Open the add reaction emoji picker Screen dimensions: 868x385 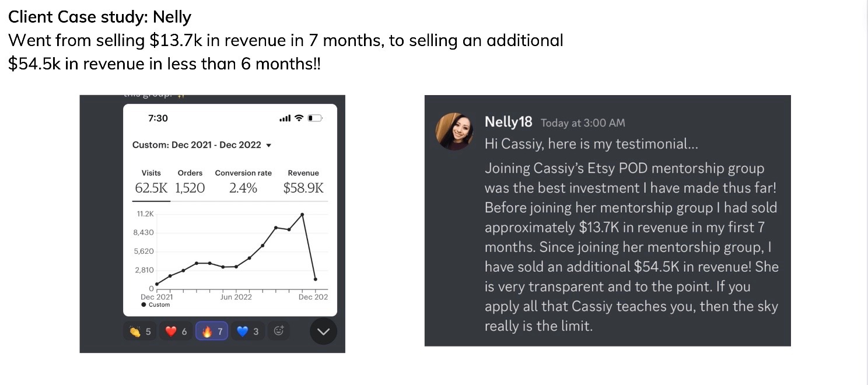coord(279,331)
